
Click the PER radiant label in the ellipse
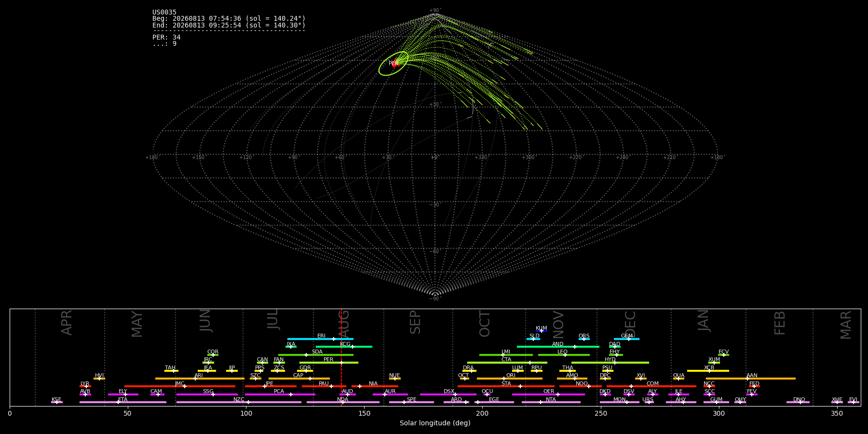pyautogui.click(x=393, y=64)
